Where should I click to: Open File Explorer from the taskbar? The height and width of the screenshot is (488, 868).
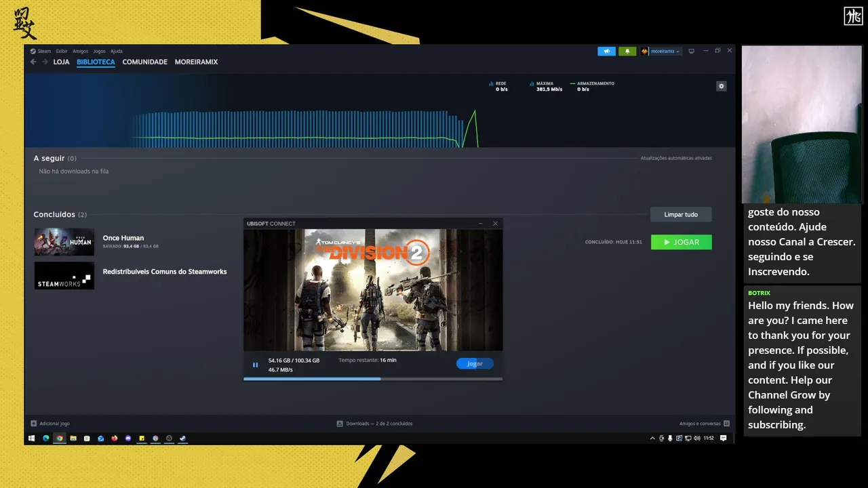(x=73, y=439)
